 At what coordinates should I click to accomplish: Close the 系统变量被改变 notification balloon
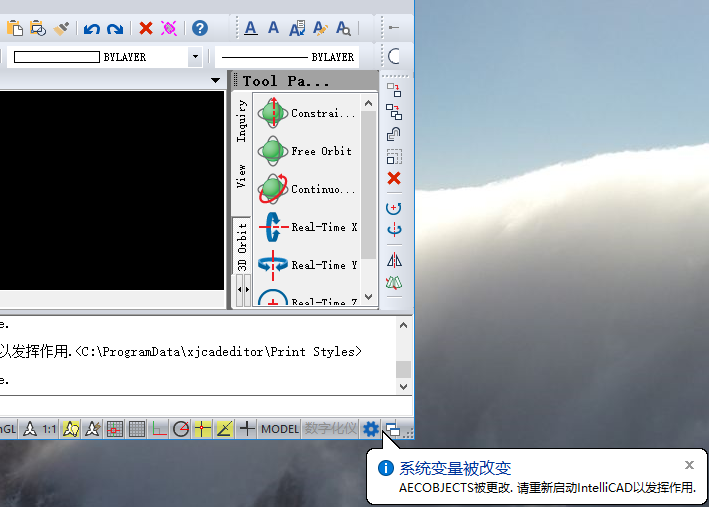689,465
